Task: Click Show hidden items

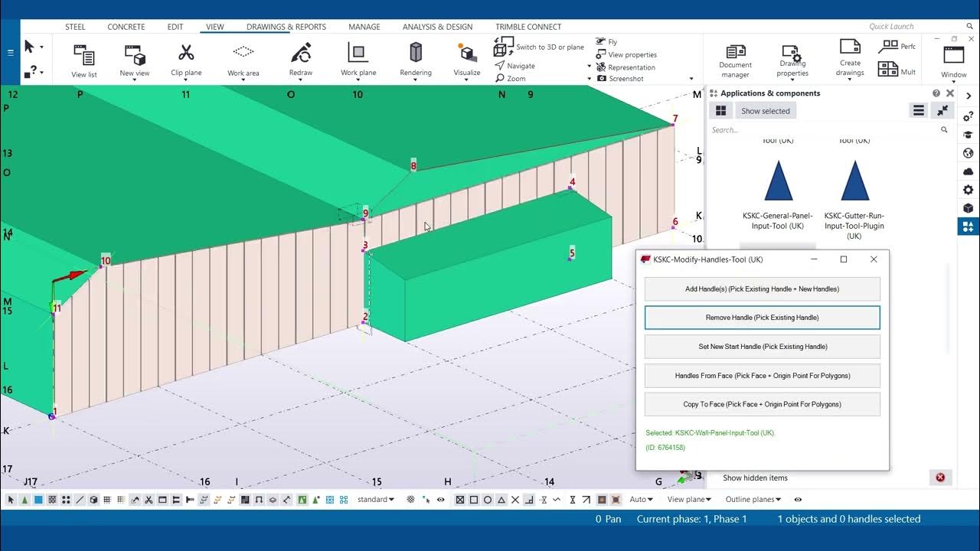Action: click(755, 478)
